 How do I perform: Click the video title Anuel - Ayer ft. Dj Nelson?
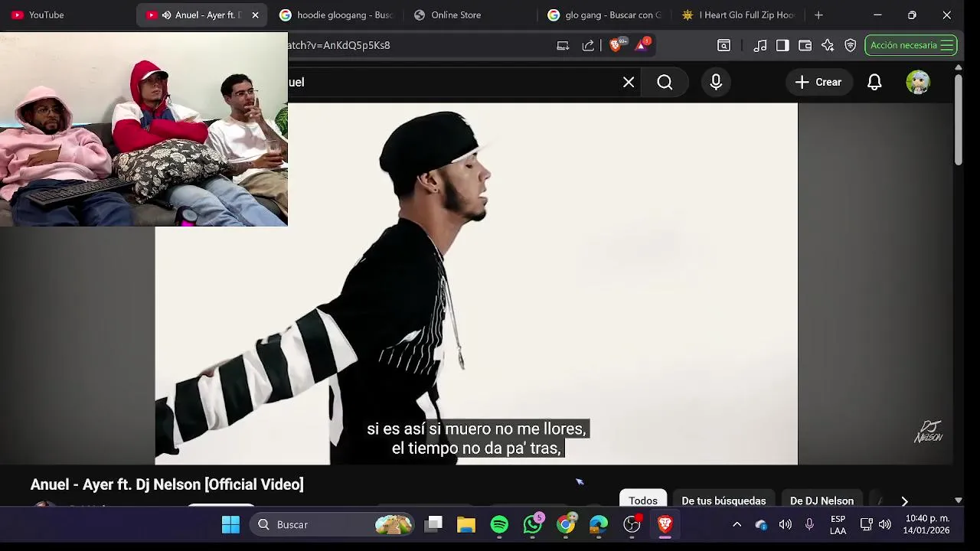coord(167,484)
